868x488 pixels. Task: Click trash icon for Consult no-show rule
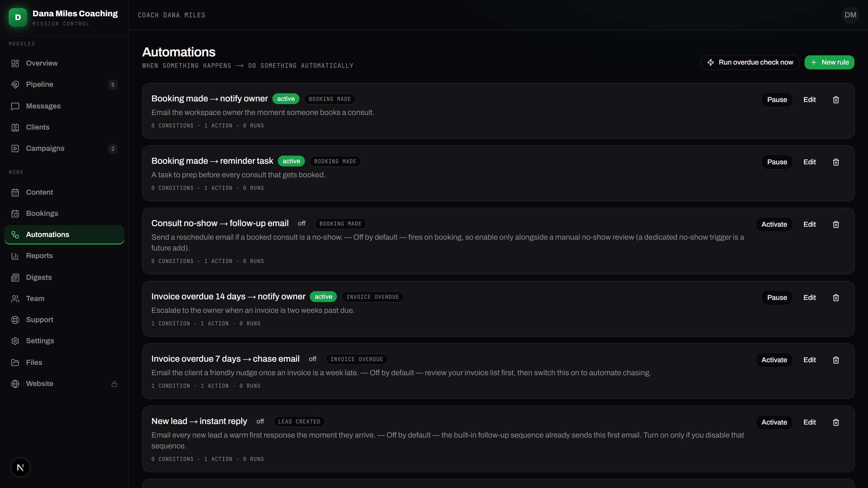[836, 224]
